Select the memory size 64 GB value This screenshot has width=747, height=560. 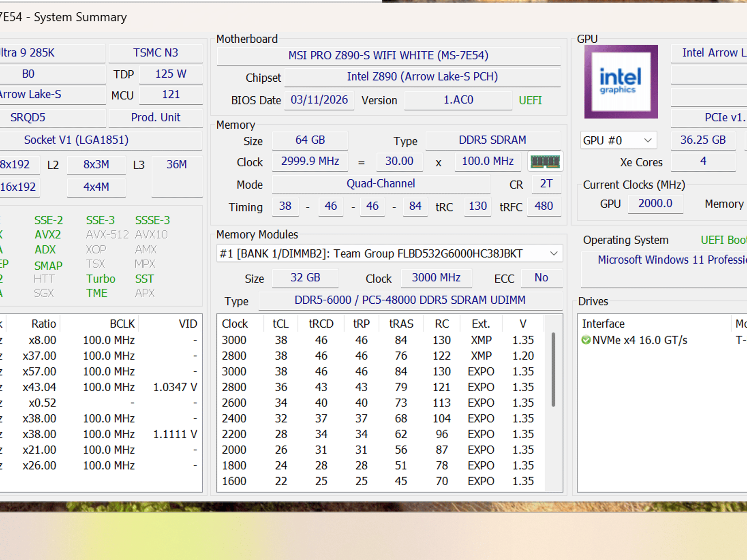(310, 140)
